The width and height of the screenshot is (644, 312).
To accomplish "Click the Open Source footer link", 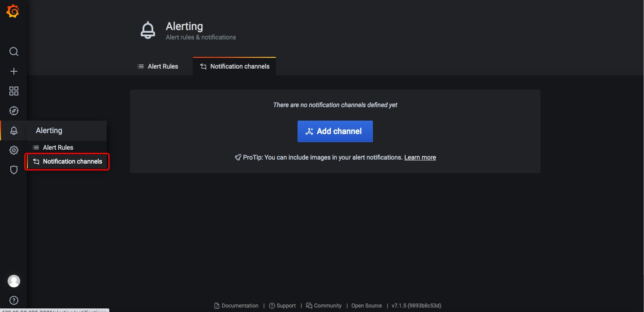I will pos(367,306).
